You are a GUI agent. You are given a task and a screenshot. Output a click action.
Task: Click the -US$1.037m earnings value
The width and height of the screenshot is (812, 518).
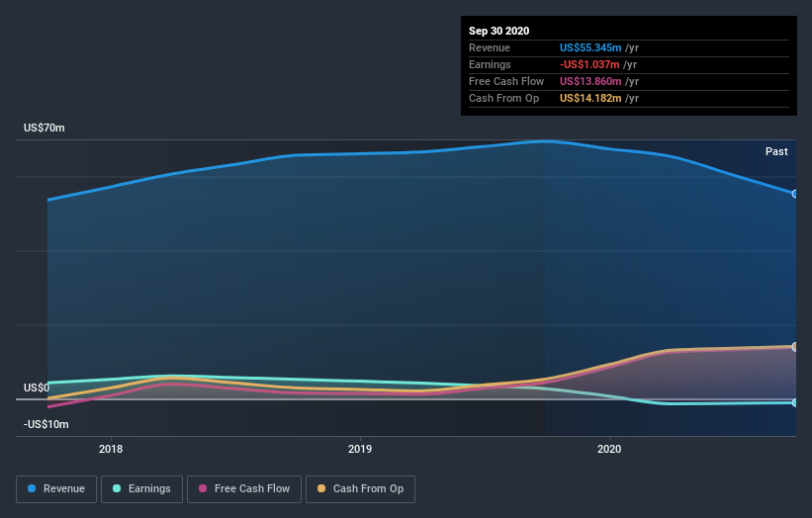point(589,64)
